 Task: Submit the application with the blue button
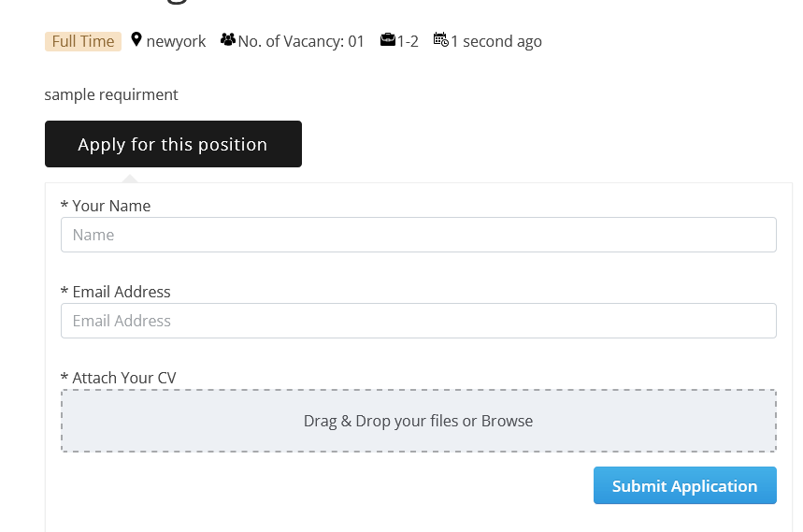point(684,485)
